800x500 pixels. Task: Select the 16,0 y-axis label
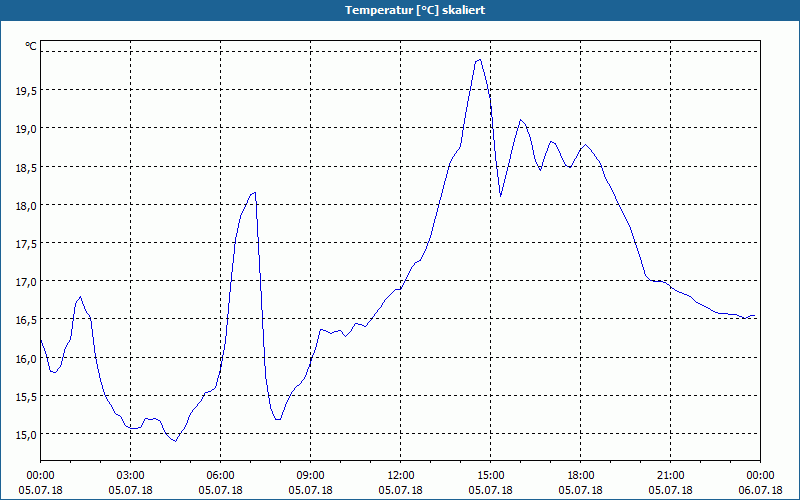pos(26,359)
